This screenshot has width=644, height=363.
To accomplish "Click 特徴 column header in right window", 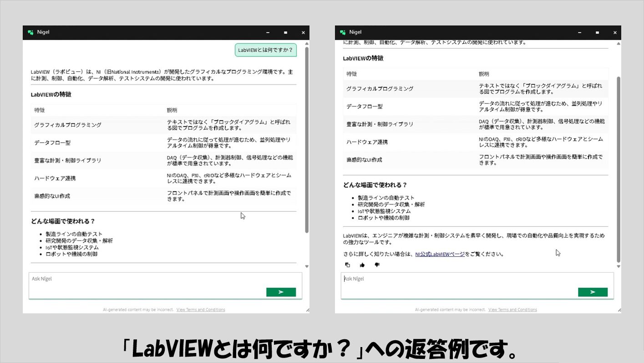I will (352, 74).
